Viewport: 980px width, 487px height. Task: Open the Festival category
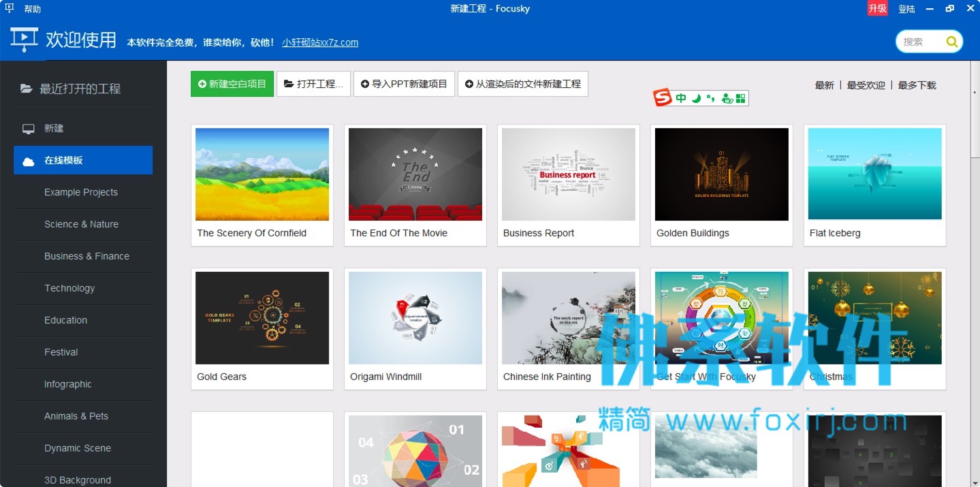(61, 352)
